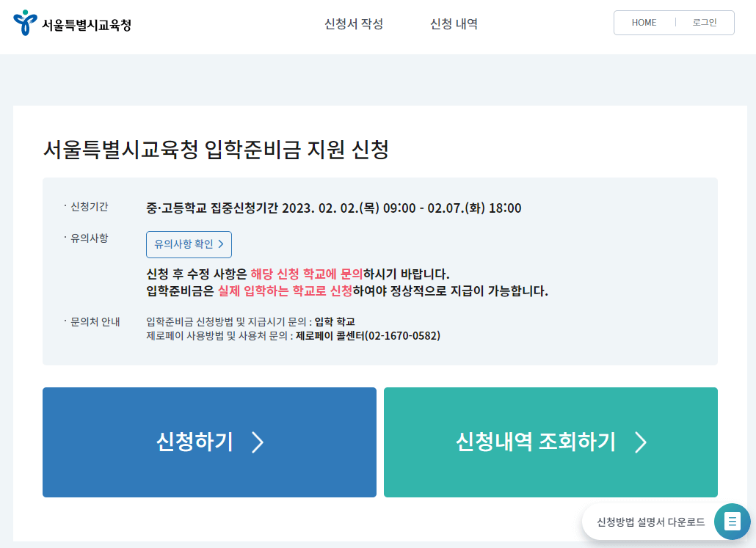
Task: Click the 유의사항 확인 button
Action: coord(189,244)
